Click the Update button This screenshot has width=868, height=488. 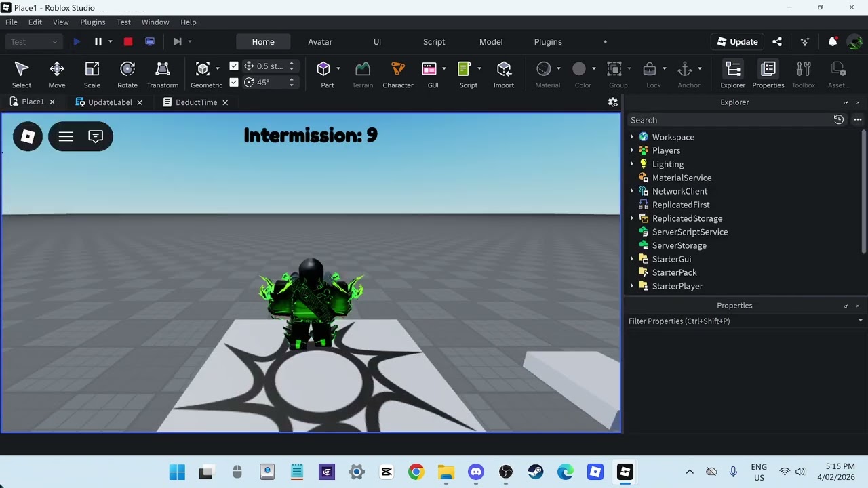click(738, 41)
